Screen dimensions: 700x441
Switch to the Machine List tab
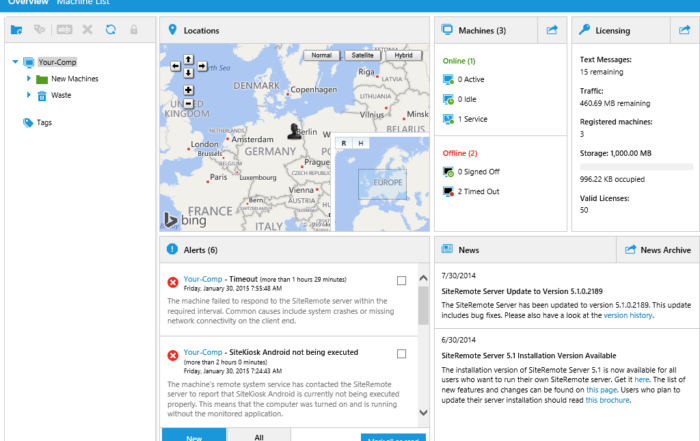click(83, 2)
